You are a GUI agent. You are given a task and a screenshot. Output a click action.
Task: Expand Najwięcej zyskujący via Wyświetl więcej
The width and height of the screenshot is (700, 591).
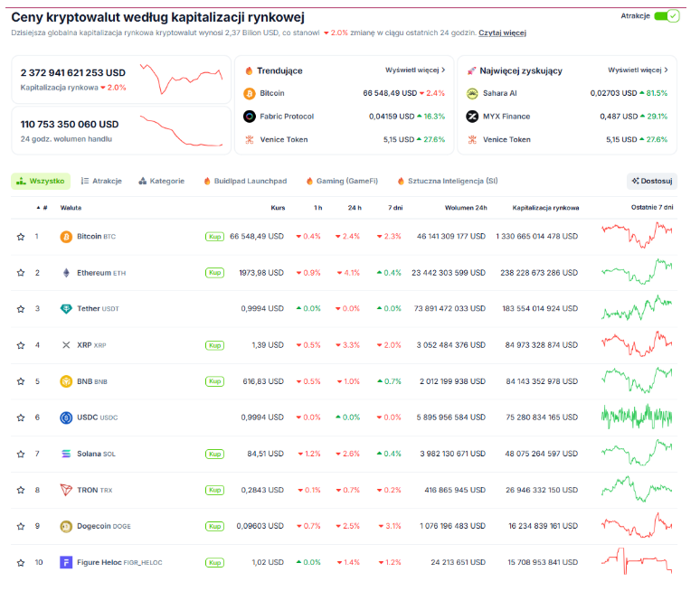click(x=638, y=70)
